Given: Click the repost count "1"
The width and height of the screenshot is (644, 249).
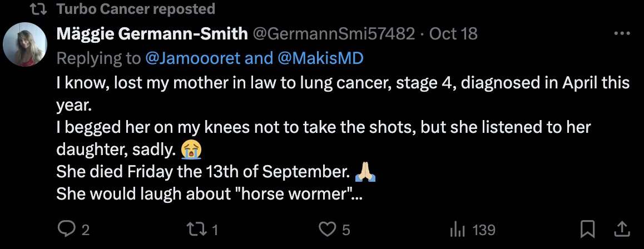Looking at the screenshot, I should (214, 230).
